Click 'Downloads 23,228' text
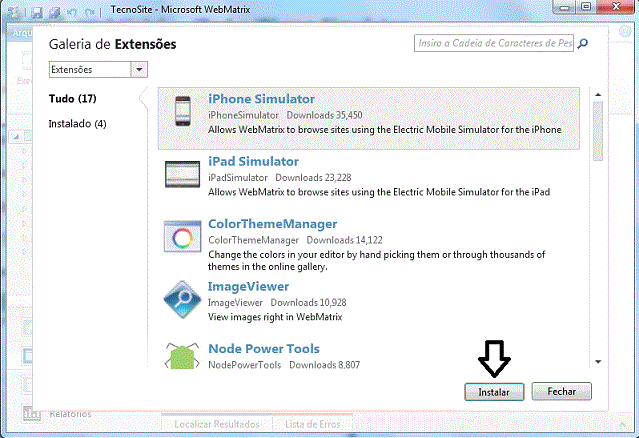Screen dimensions: 639x438 point(313,178)
